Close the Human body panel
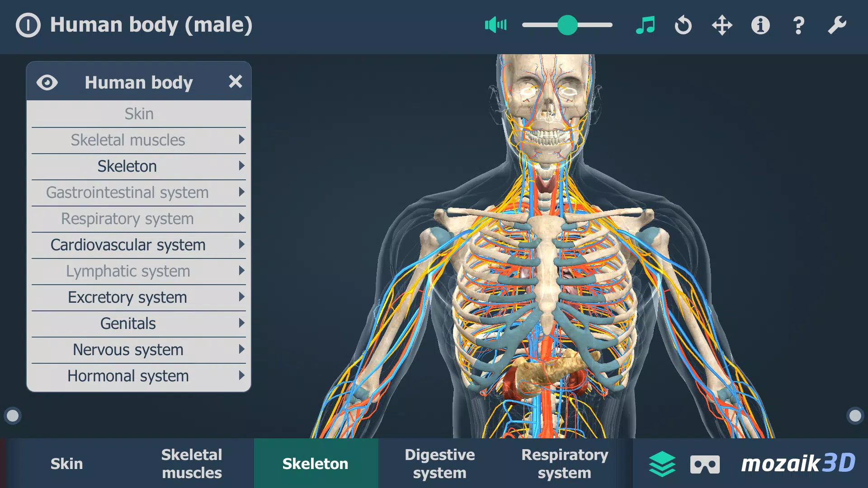 (236, 82)
